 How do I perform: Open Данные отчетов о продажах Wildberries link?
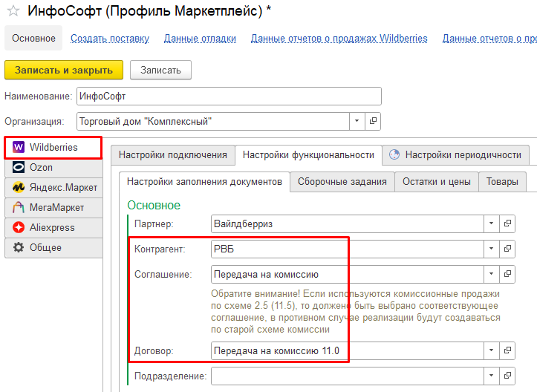click(339, 39)
